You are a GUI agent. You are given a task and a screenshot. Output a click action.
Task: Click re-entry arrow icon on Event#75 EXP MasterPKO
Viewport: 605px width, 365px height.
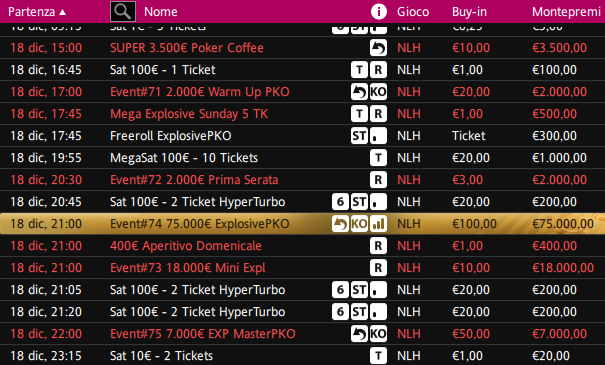click(x=359, y=334)
